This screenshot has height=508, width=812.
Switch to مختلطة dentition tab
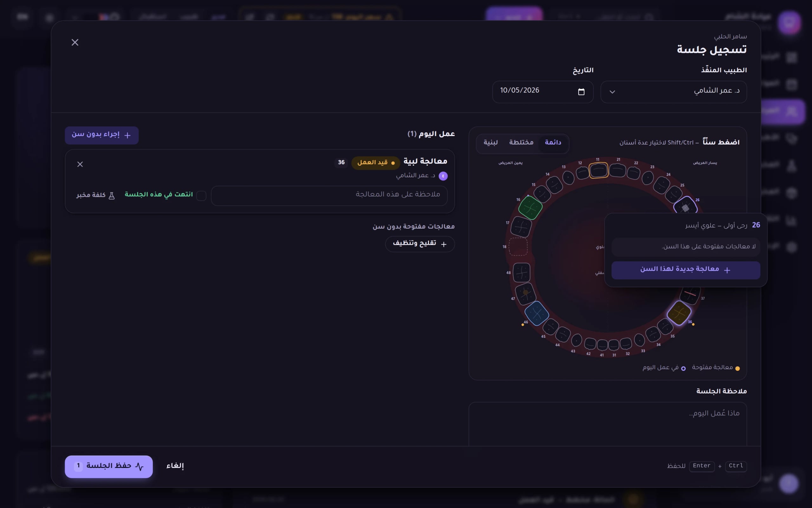click(x=521, y=143)
